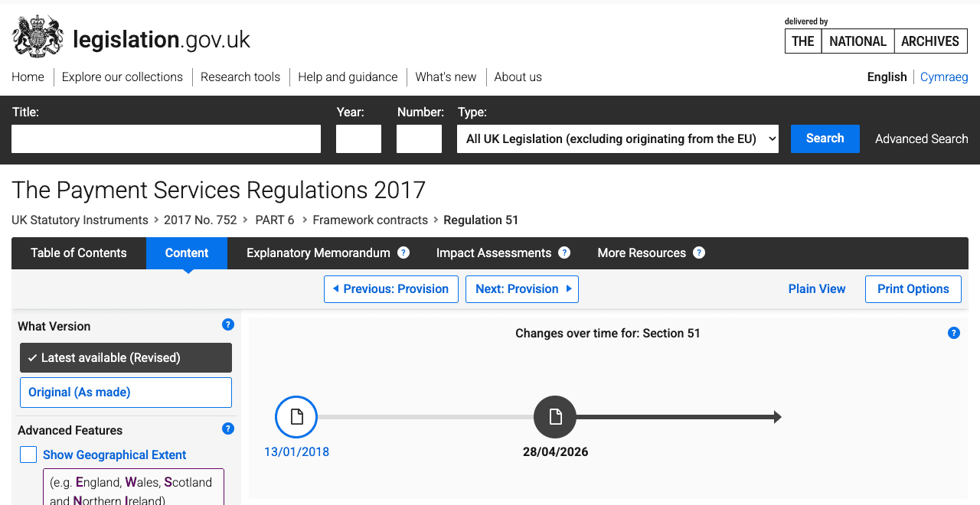Click the legislation.gov.uk site title

click(162, 39)
